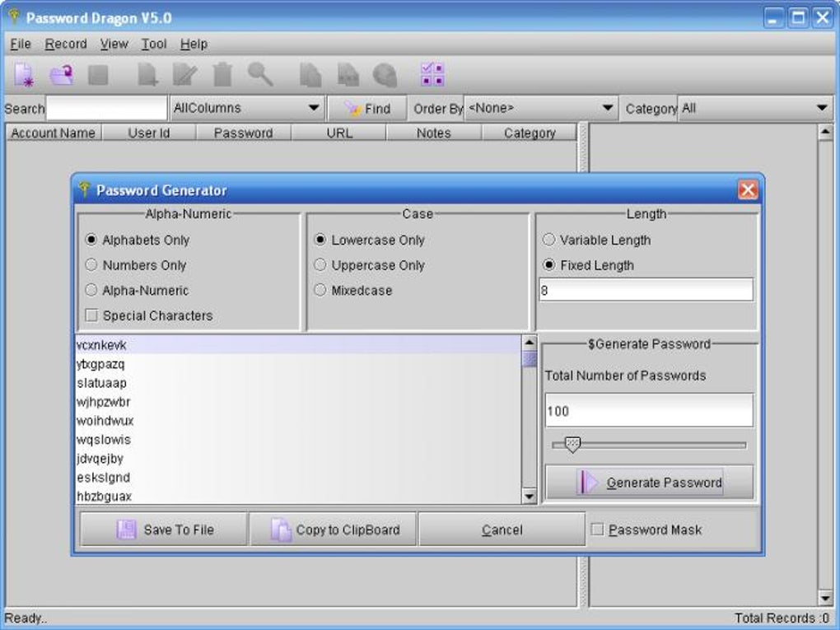Select Mixedcase radio button
Viewport: 840px width, 630px height.
click(x=320, y=290)
